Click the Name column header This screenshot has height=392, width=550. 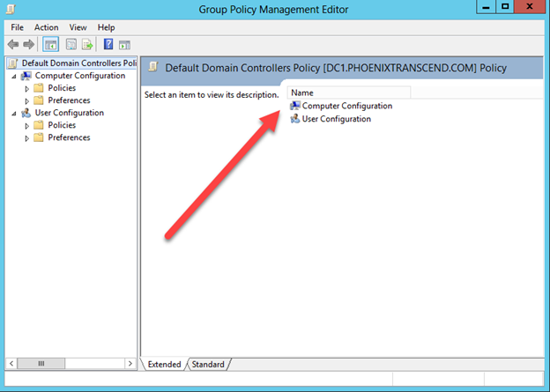348,92
